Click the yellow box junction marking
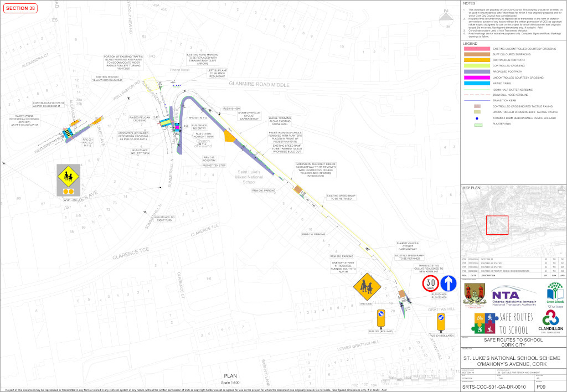The height and width of the screenshot is (392, 567). [x=151, y=84]
